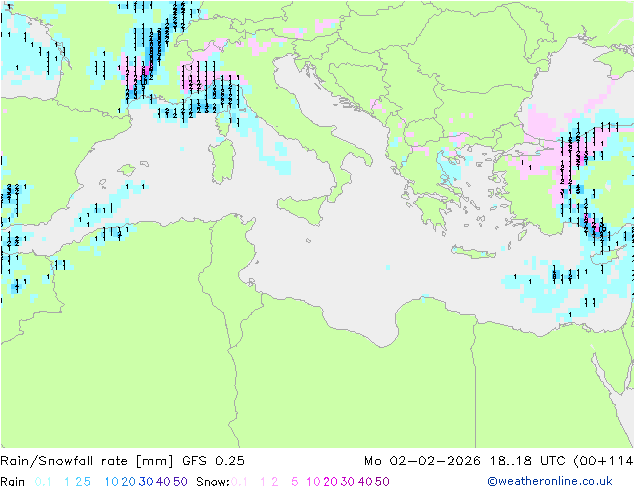
Task: Click the snow legend value 20
Action: [330, 482]
